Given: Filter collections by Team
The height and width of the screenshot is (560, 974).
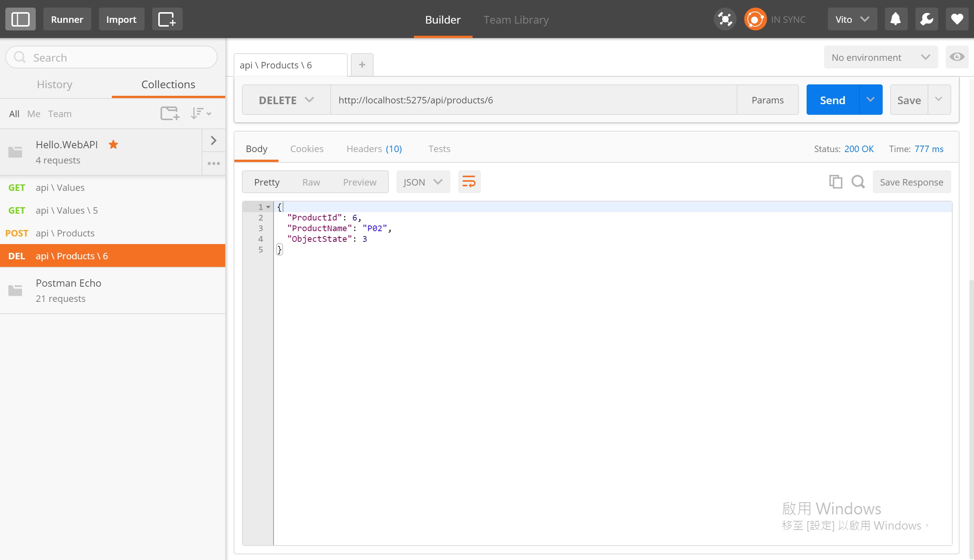Looking at the screenshot, I should pos(60,114).
